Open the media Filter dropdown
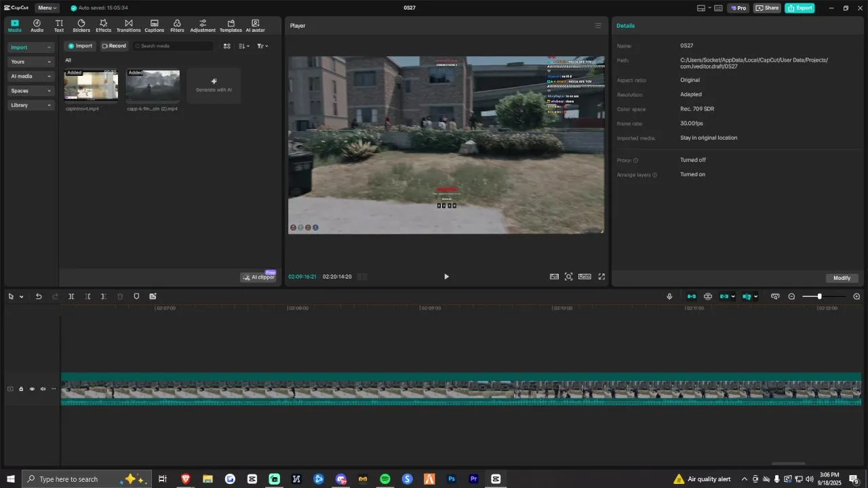Viewport: 868px width, 488px height. 263,46
